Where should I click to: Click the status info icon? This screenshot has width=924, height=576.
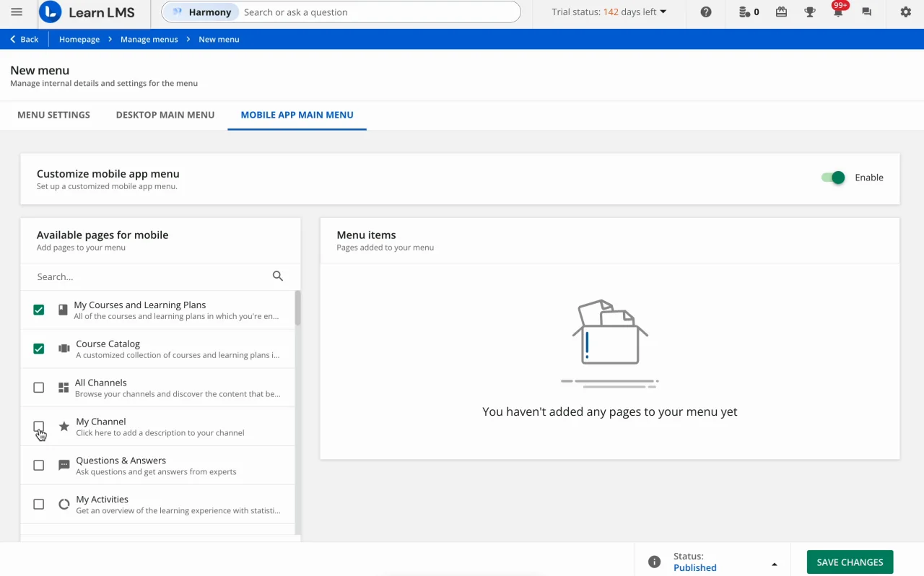coord(654,562)
